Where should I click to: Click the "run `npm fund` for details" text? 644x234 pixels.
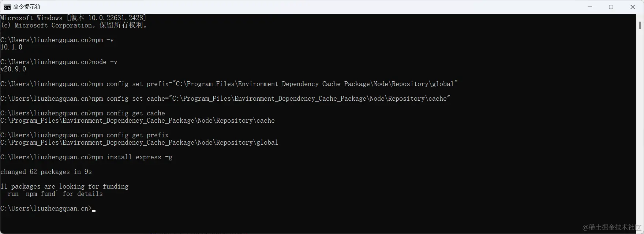55,194
